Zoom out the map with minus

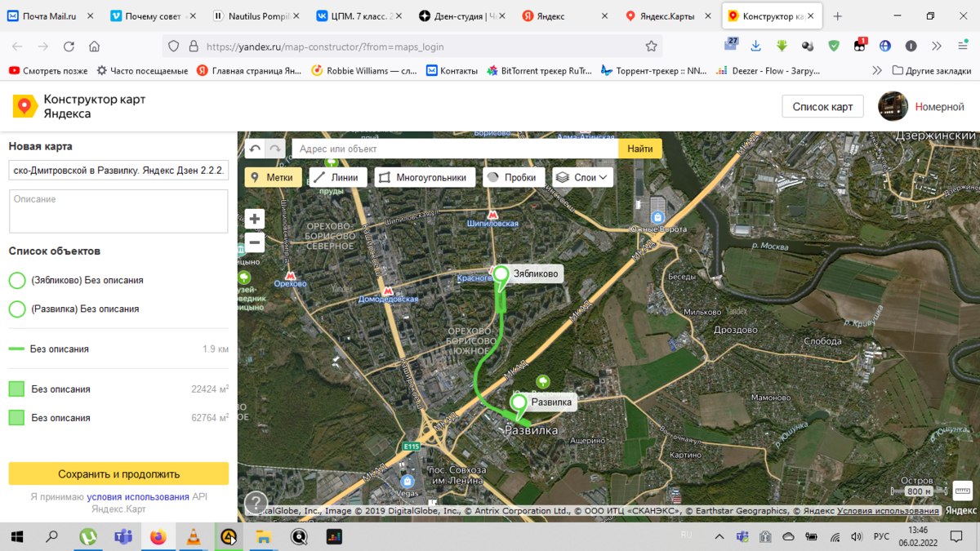tap(255, 242)
